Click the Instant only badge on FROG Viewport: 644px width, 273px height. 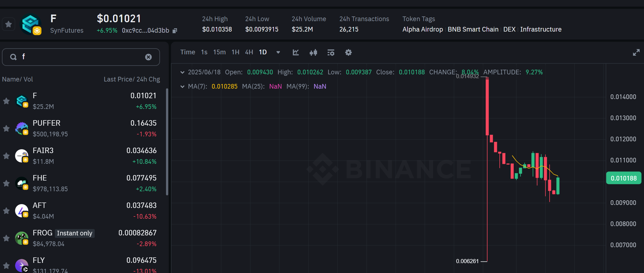[x=75, y=233]
